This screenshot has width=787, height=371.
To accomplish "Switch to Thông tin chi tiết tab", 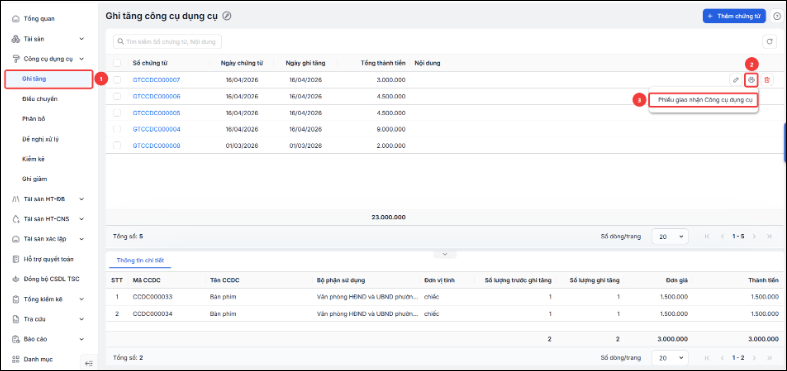I will pyautogui.click(x=140, y=260).
